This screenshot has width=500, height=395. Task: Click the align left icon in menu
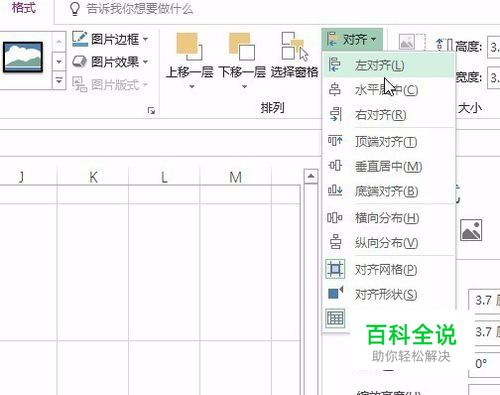(x=335, y=65)
